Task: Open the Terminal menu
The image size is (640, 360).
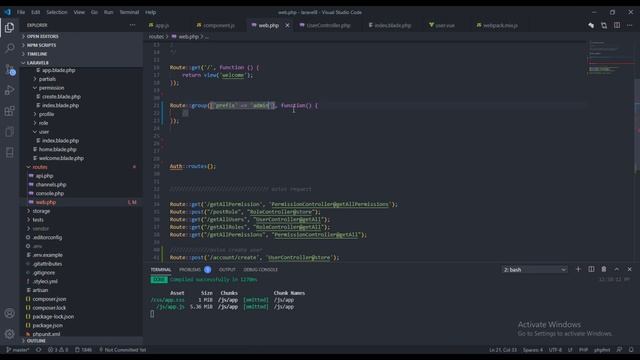Action: click(x=129, y=12)
